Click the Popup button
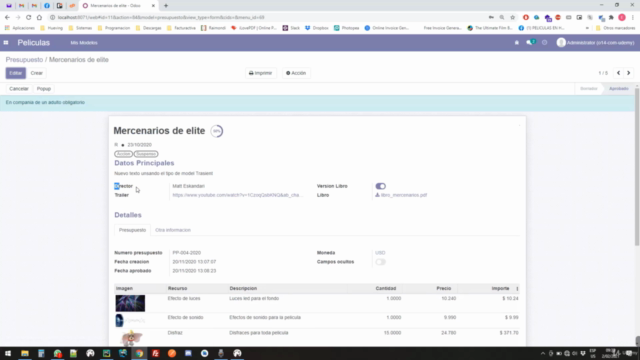The width and height of the screenshot is (640, 360). click(x=44, y=89)
